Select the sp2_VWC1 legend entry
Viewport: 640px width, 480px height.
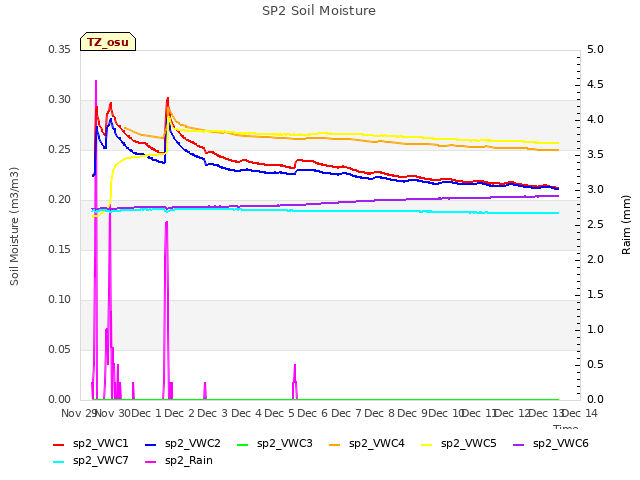tap(91, 444)
